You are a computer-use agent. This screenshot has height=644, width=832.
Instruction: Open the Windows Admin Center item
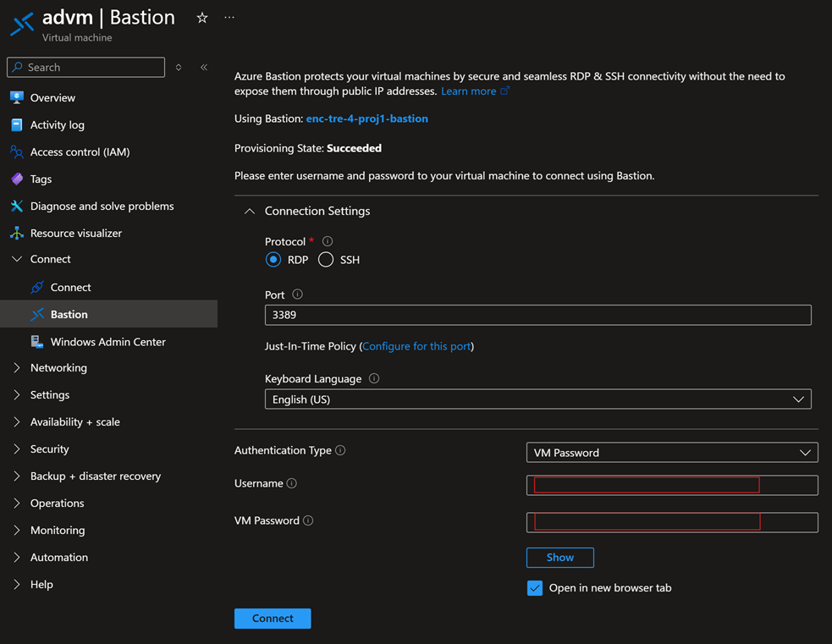[x=109, y=342]
